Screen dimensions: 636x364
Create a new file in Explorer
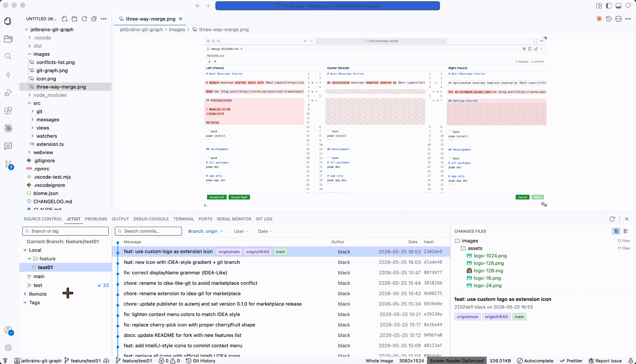point(65,19)
